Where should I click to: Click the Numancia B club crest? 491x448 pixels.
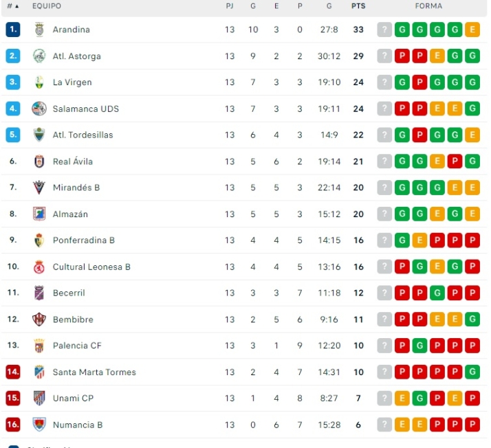pyautogui.click(x=39, y=425)
